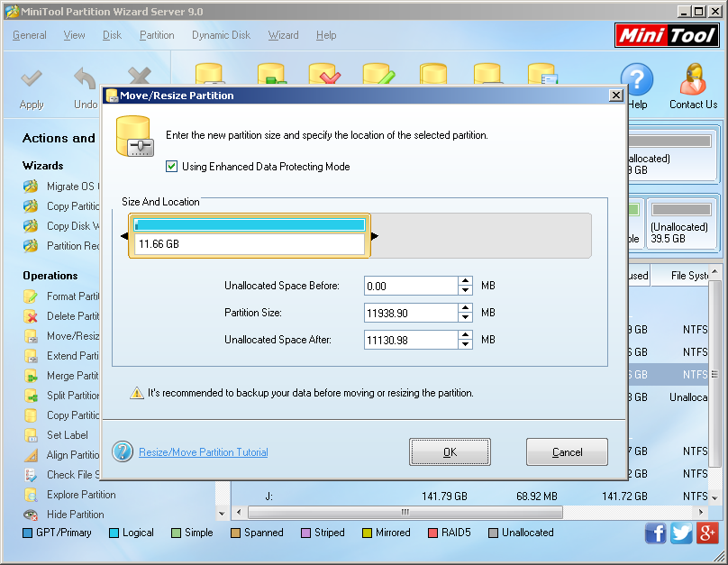Click the Partition Size input field
Viewport: 728px width, 565px height.
coord(411,313)
